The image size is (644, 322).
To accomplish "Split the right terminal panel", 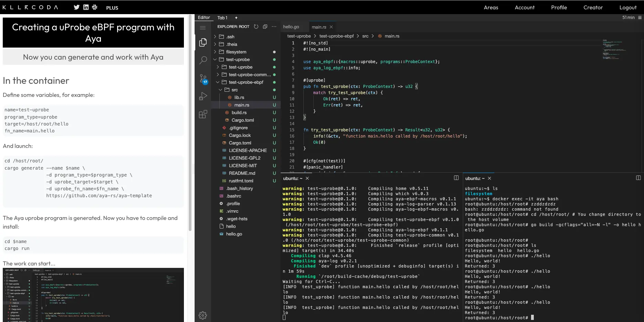I will click(x=638, y=178).
